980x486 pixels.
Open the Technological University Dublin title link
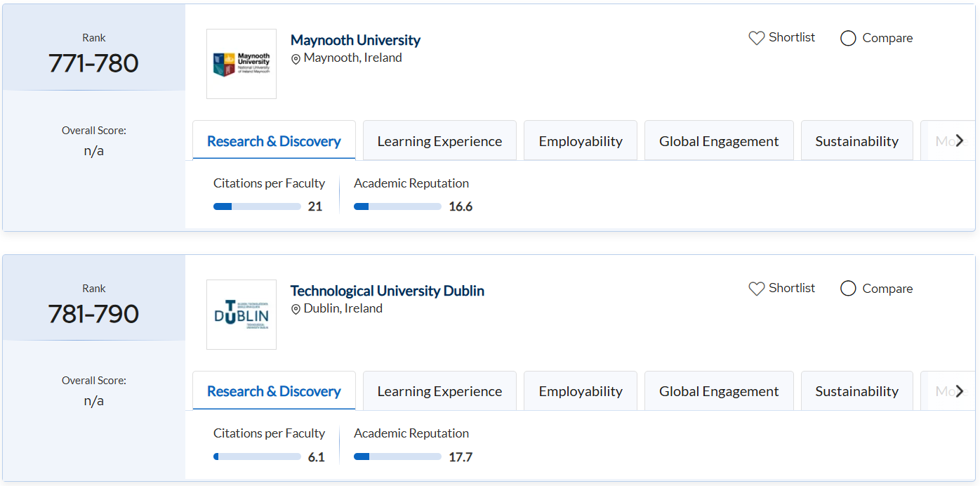pyautogui.click(x=387, y=291)
